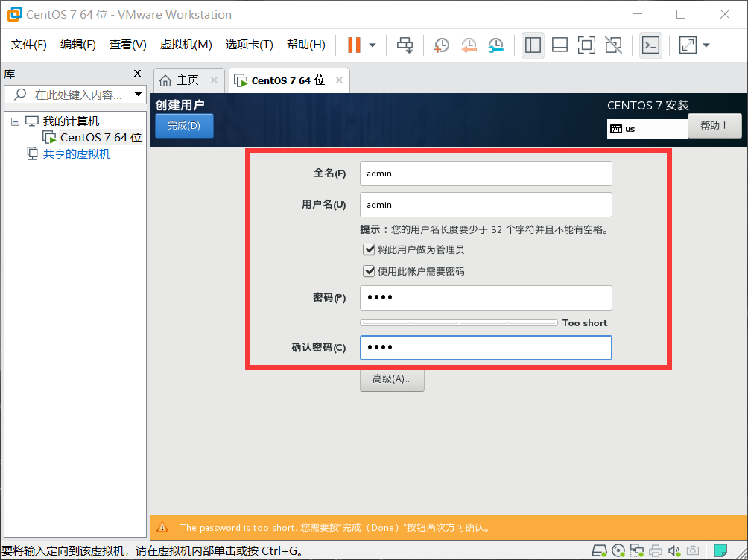Open the 文件(F) menu
The height and width of the screenshot is (560, 748).
(x=28, y=45)
